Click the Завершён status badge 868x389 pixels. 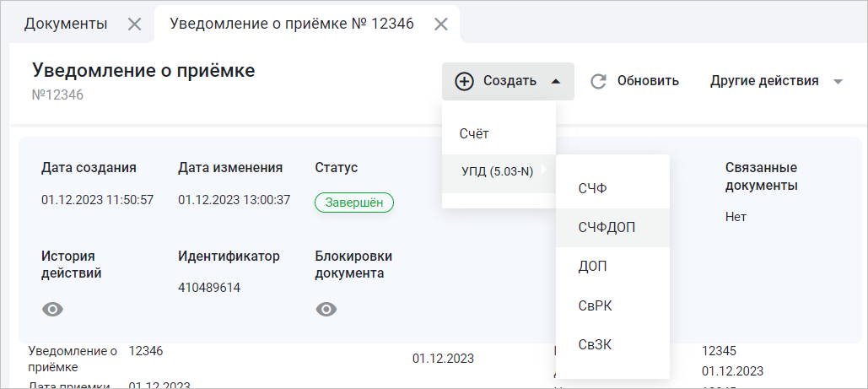tap(354, 202)
